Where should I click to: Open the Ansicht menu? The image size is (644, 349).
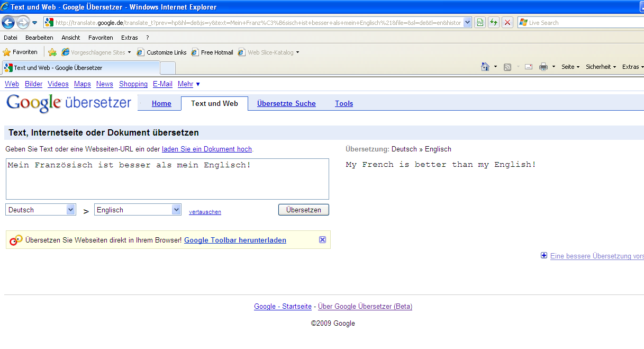[x=71, y=38]
